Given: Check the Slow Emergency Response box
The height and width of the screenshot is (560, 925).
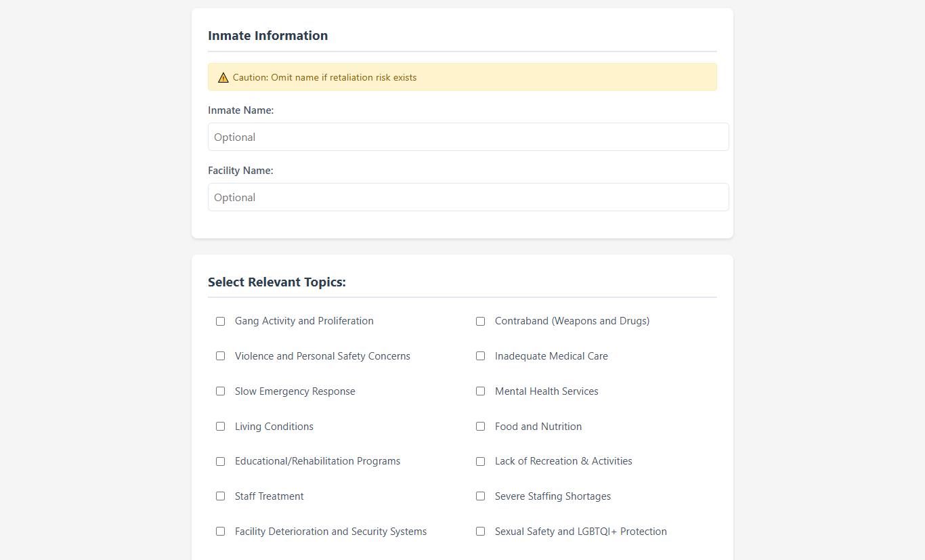Looking at the screenshot, I should [220, 391].
